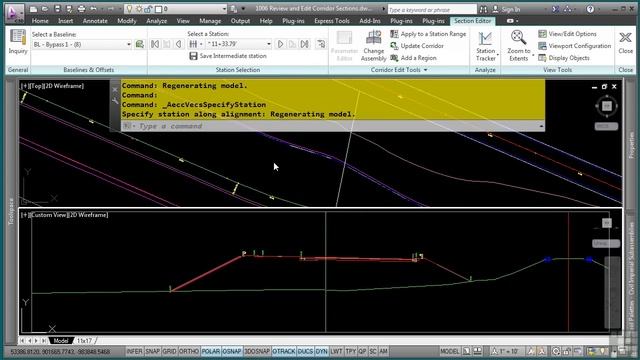
Task: Expand the station marker type dropdown
Action: [x=201, y=44]
